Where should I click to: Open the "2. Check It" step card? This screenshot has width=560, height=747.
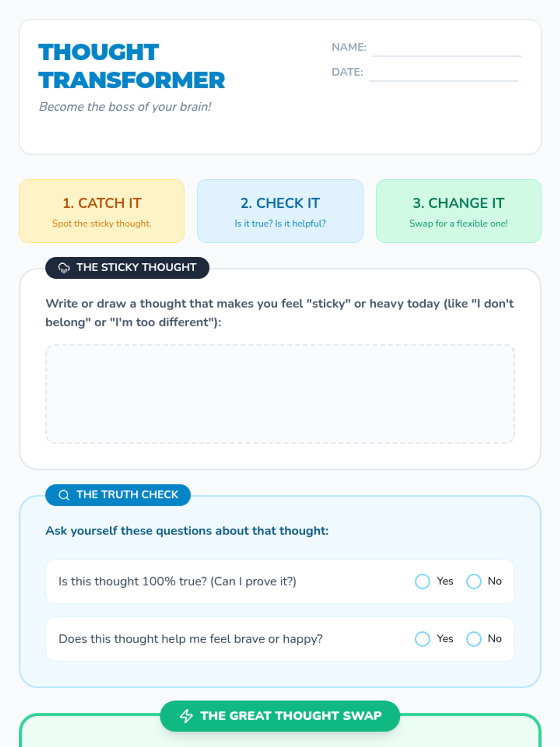[280, 211]
